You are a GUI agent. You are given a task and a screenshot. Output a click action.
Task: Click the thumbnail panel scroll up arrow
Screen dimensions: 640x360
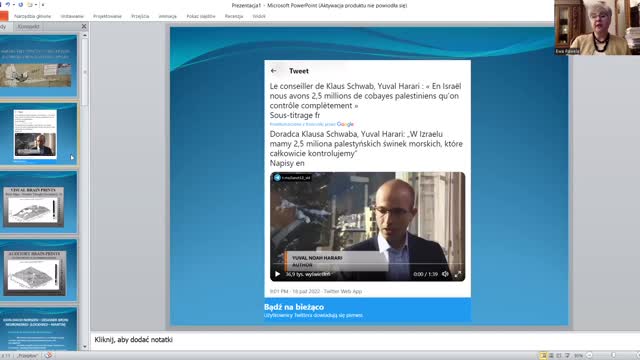[x=84, y=36]
